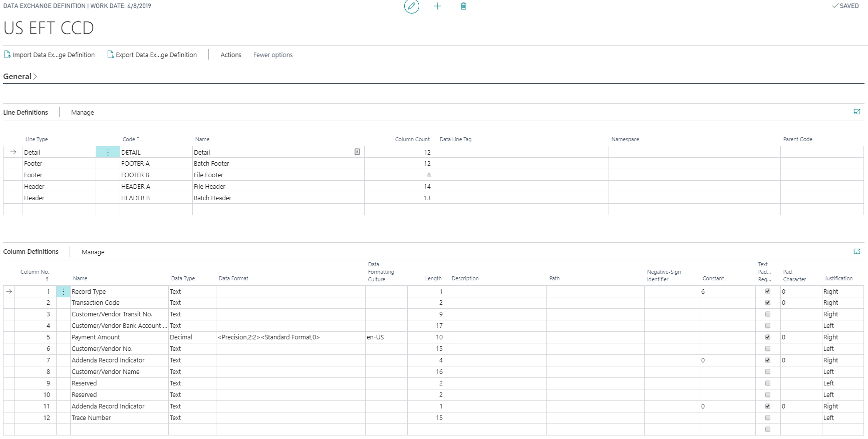Click the SAVED status indicator
Viewport: 868px width, 439px height.
coord(845,6)
